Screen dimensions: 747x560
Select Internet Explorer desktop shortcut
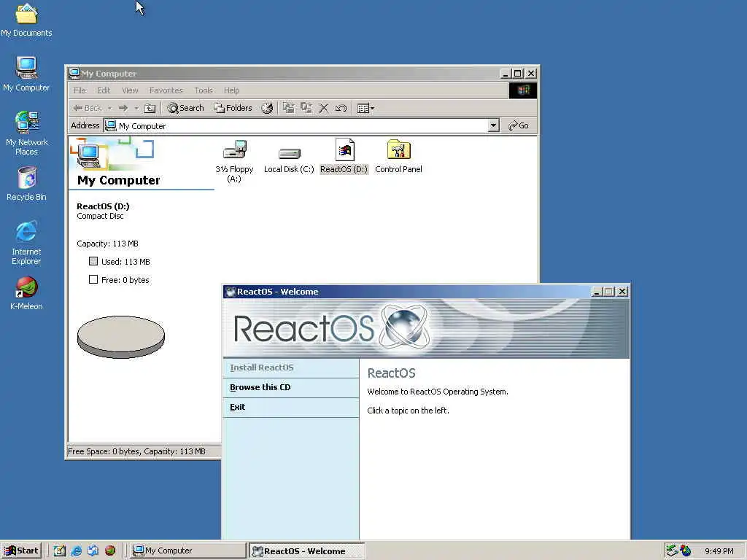pyautogui.click(x=26, y=243)
